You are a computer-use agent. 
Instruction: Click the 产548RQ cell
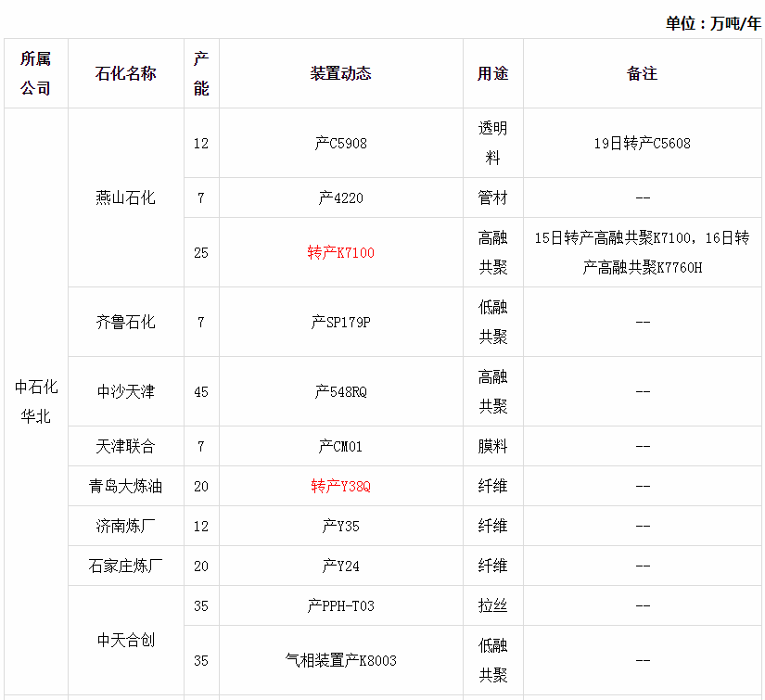[340, 391]
